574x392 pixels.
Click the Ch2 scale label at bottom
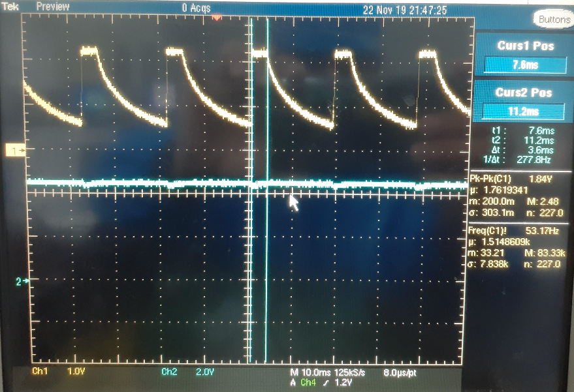click(170, 372)
